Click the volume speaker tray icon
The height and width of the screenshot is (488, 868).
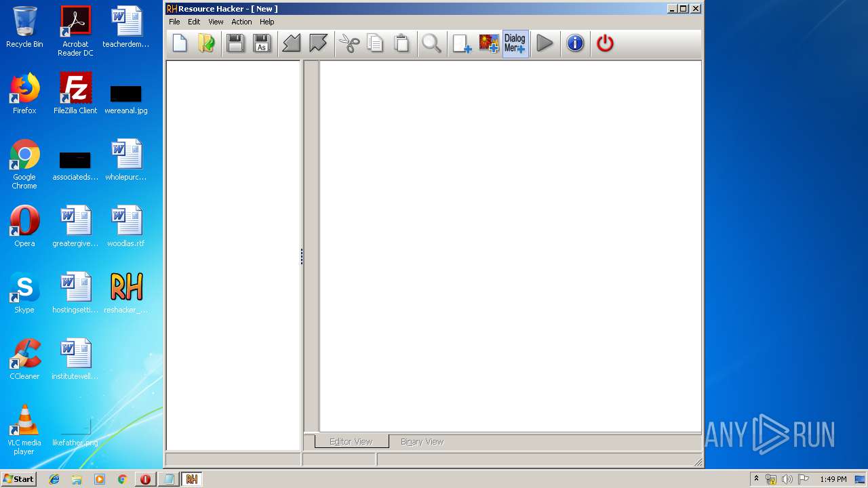point(787,479)
